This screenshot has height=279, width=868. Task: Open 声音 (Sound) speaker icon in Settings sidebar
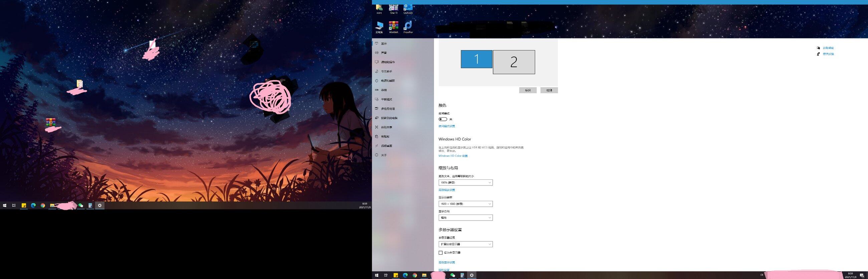pyautogui.click(x=377, y=53)
